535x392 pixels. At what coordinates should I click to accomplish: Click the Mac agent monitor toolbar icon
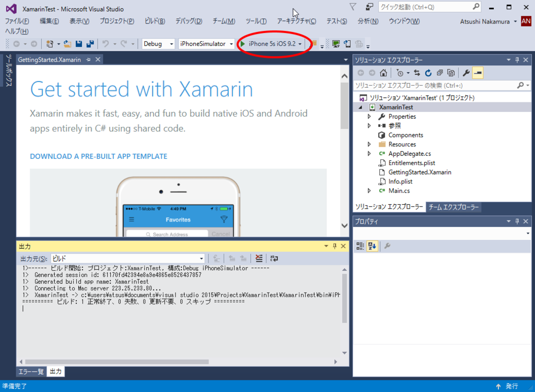coord(336,44)
